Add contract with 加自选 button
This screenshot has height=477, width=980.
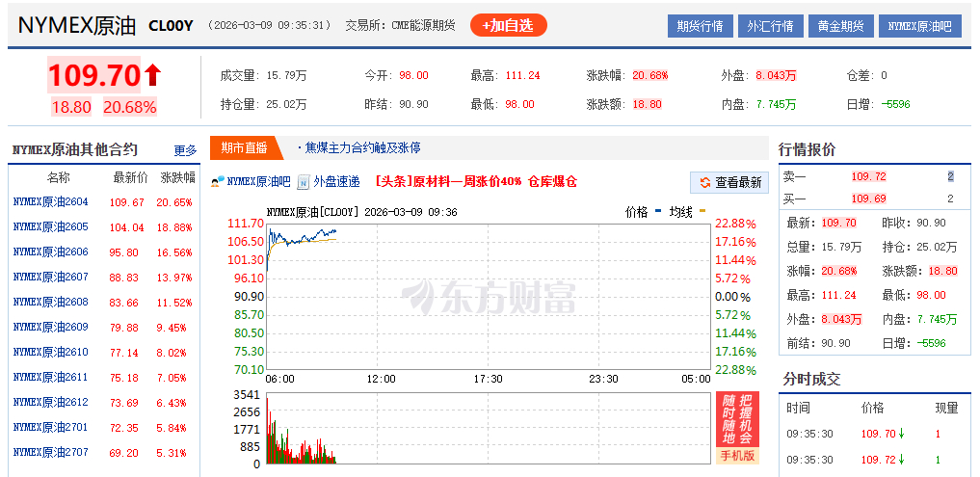click(x=508, y=26)
